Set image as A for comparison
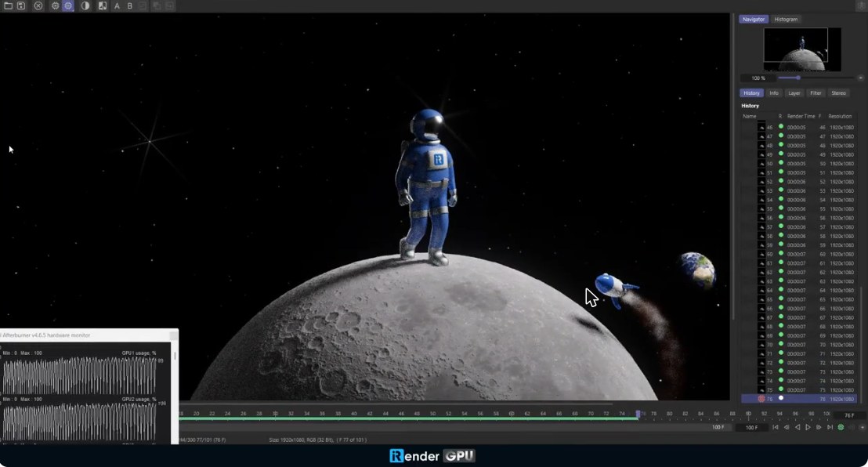868x467 pixels. coord(117,5)
